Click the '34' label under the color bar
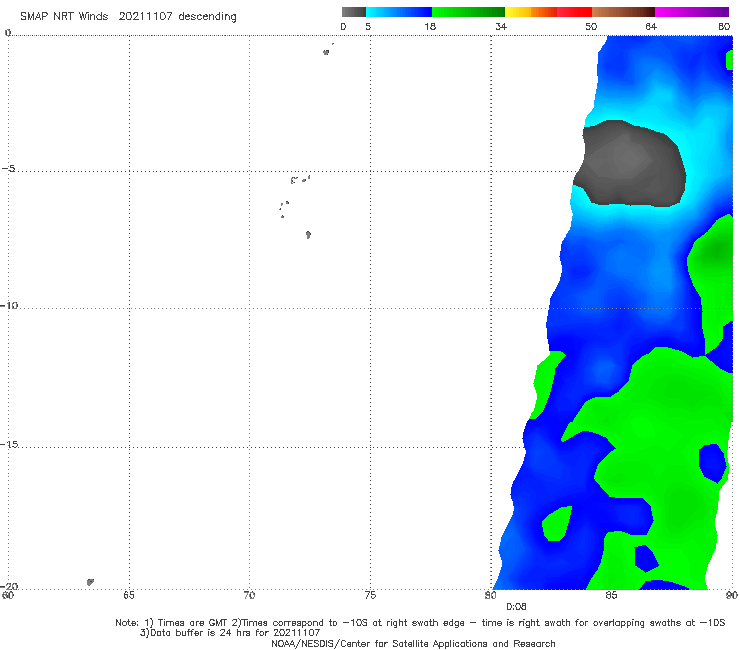Image resolution: width=740 pixels, height=650 pixels. 501,26
